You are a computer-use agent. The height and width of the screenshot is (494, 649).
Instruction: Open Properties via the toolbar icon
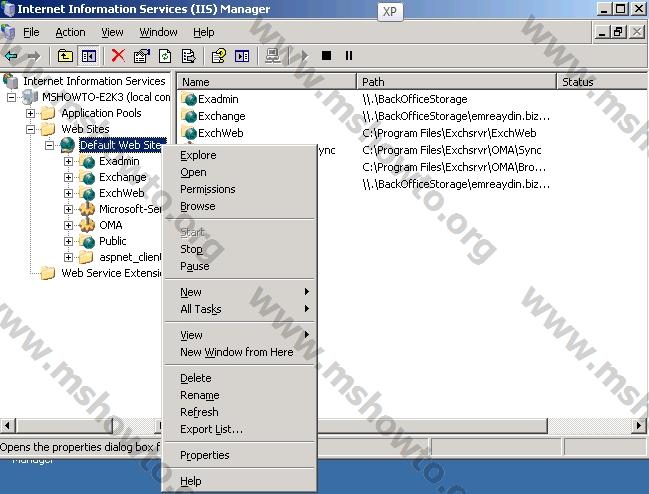pyautogui.click(x=142, y=55)
